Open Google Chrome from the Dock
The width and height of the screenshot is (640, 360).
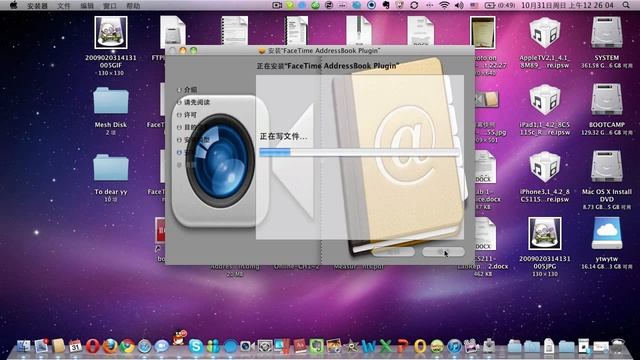(x=127, y=346)
